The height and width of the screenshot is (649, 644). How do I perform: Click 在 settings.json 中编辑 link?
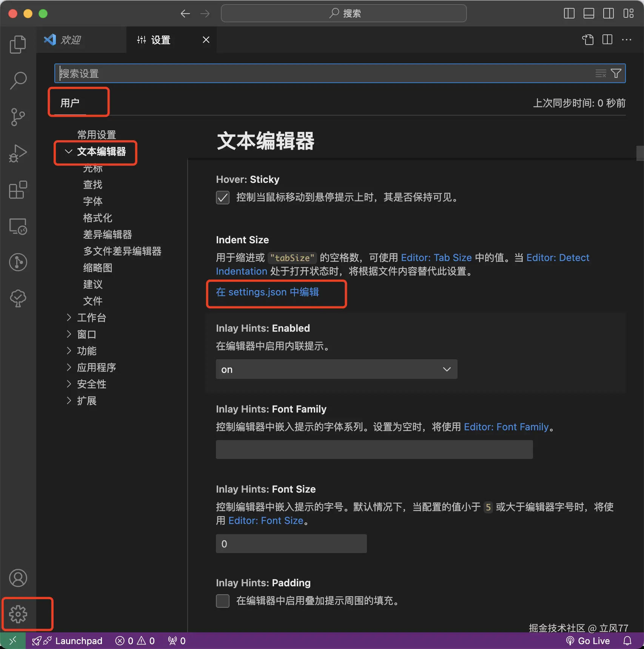pyautogui.click(x=267, y=292)
